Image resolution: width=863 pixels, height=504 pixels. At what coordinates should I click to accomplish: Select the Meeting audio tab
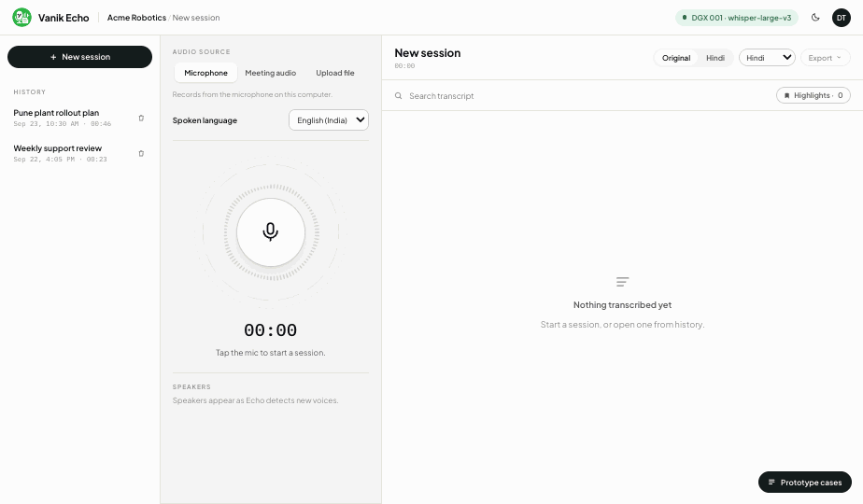270,73
